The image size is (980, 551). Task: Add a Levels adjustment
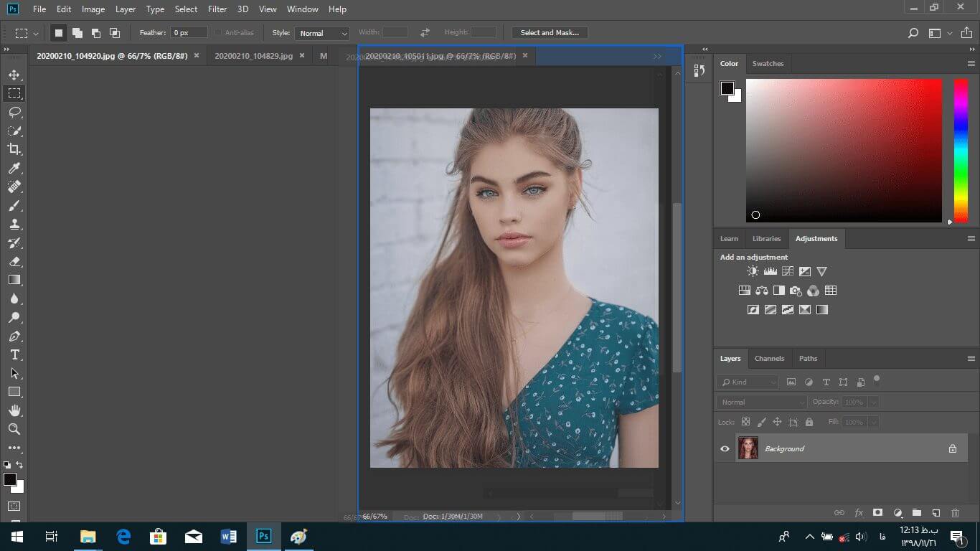coord(770,271)
